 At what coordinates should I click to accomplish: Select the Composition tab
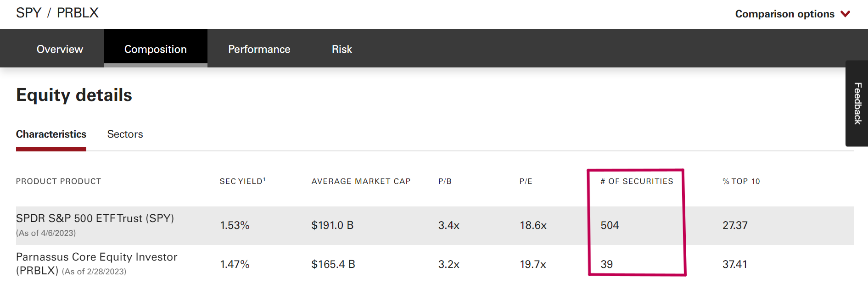[x=155, y=49]
